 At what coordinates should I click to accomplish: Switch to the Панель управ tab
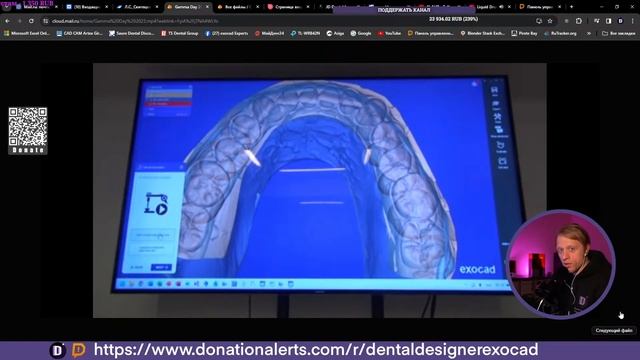(541, 7)
